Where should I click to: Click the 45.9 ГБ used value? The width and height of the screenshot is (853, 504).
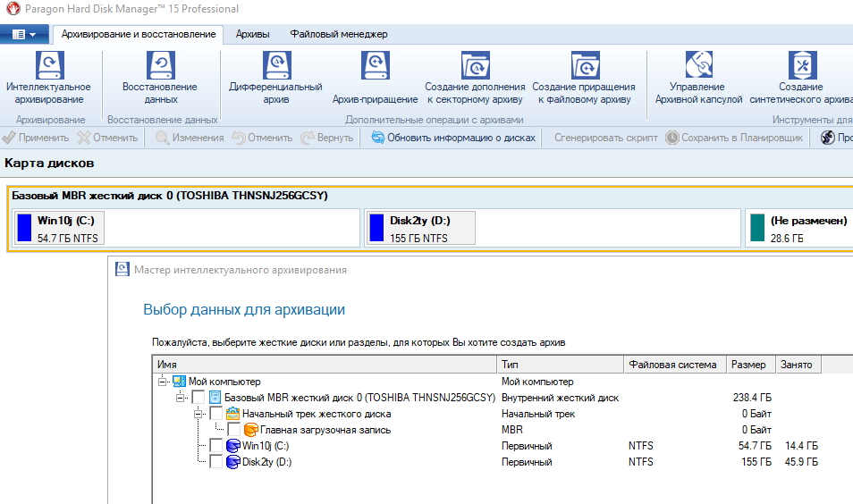click(801, 462)
